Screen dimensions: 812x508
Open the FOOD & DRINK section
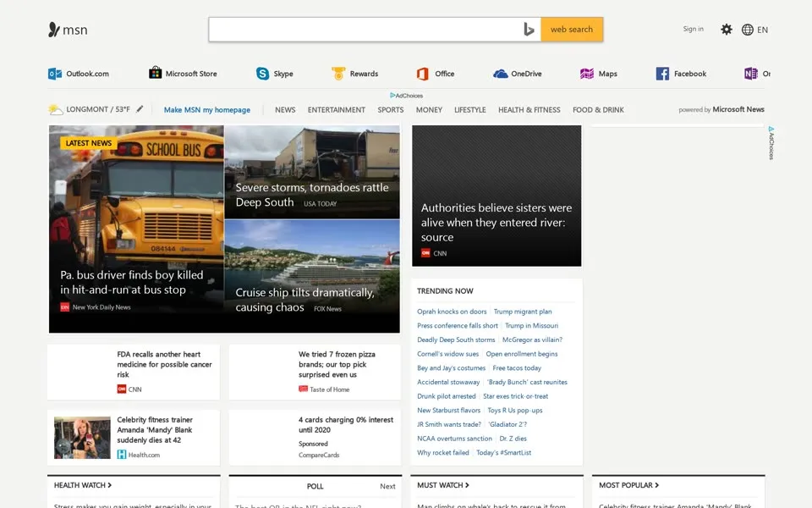pos(598,110)
